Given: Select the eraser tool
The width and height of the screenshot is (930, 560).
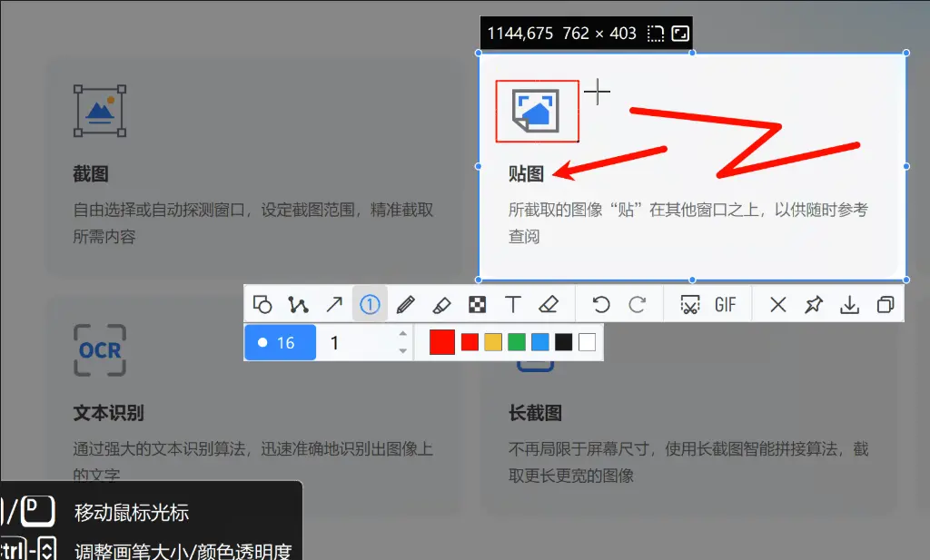Looking at the screenshot, I should [x=548, y=304].
